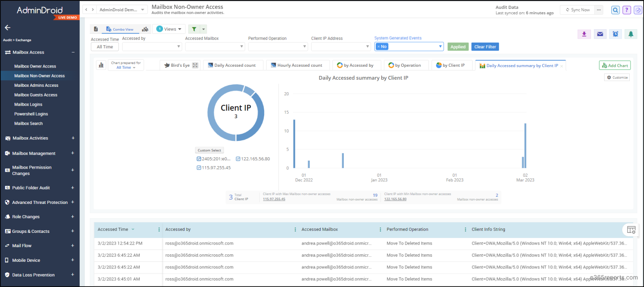Click the Sync Now button

[x=577, y=10]
